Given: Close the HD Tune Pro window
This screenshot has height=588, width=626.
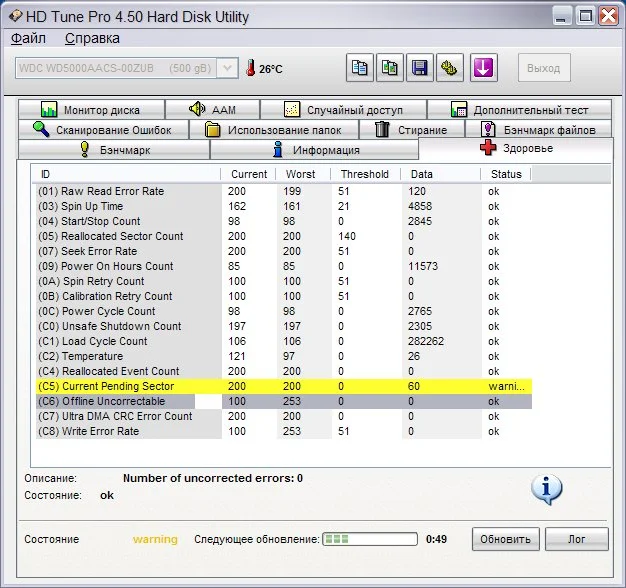Looking at the screenshot, I should click(x=609, y=16).
